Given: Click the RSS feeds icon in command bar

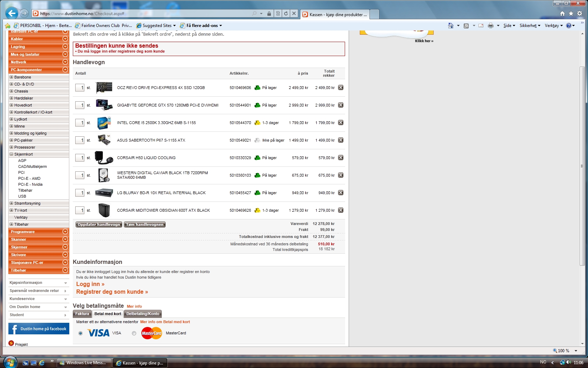Looking at the screenshot, I should [x=466, y=26].
